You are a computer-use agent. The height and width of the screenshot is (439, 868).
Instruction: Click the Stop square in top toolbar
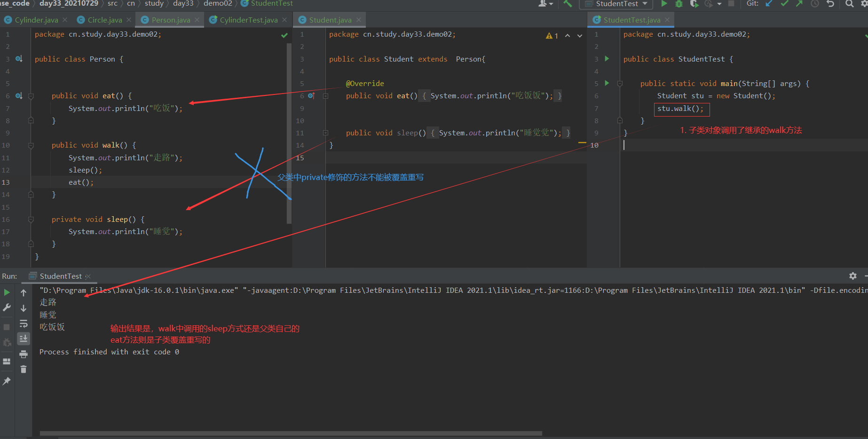click(731, 3)
